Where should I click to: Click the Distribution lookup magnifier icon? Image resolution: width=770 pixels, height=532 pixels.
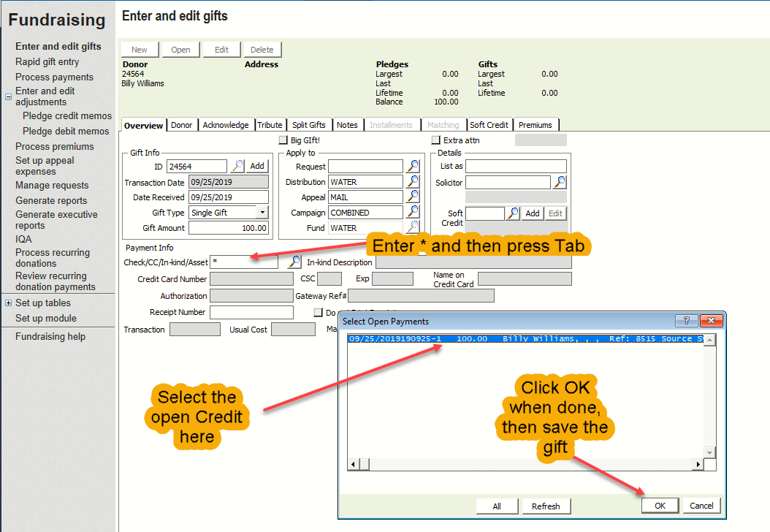coord(413,182)
